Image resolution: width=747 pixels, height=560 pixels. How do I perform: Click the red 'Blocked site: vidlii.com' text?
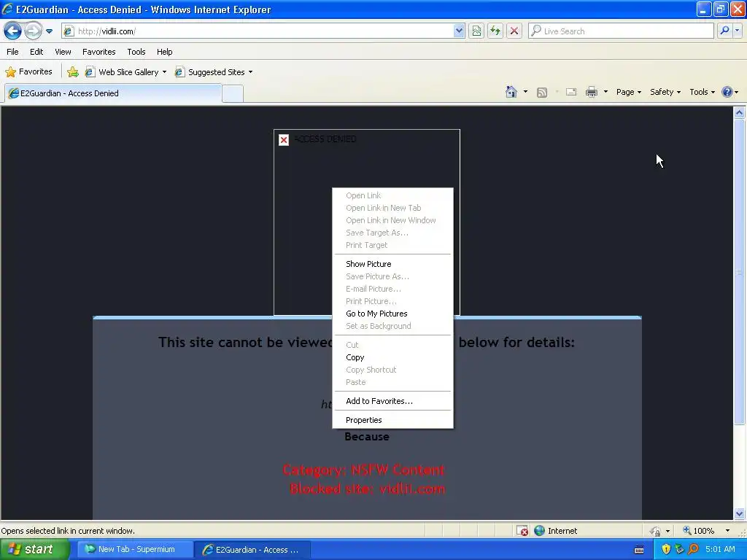(368, 489)
